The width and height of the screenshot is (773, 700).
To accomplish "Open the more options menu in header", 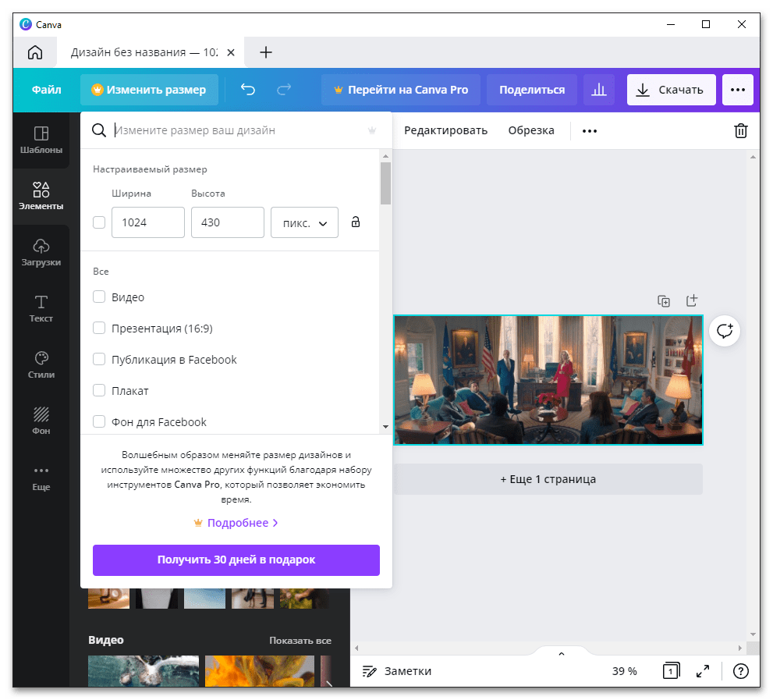I will (x=737, y=90).
